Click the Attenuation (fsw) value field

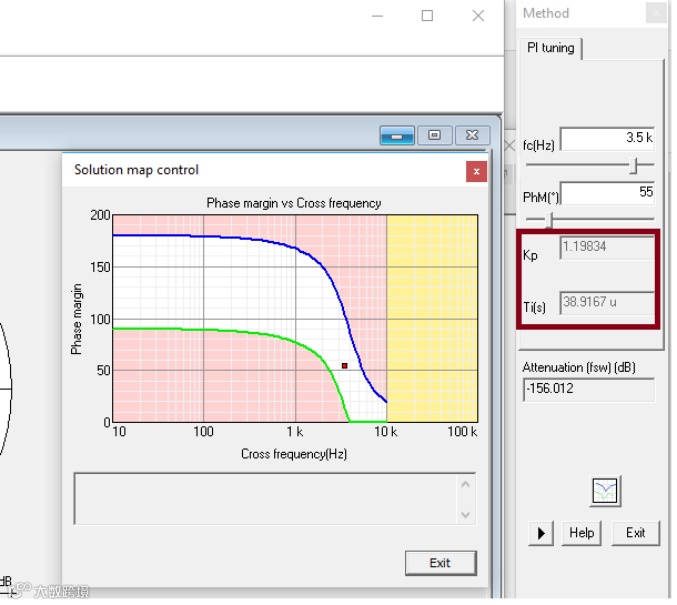pyautogui.click(x=588, y=389)
